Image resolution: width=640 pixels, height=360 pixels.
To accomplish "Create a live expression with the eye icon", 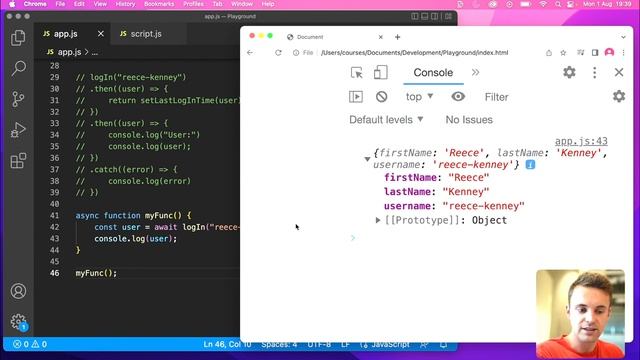I will pos(458,97).
